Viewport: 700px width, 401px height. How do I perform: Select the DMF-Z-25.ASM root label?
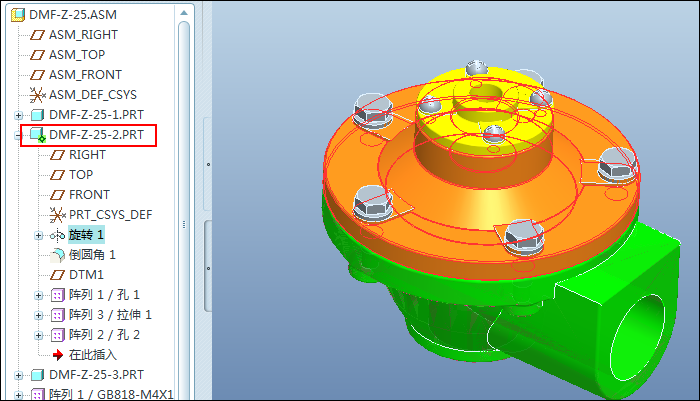click(73, 15)
